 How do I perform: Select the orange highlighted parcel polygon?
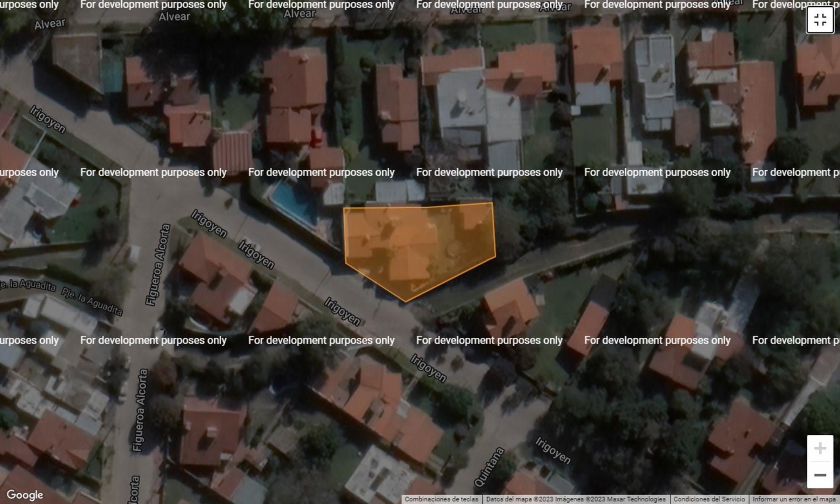(416, 246)
